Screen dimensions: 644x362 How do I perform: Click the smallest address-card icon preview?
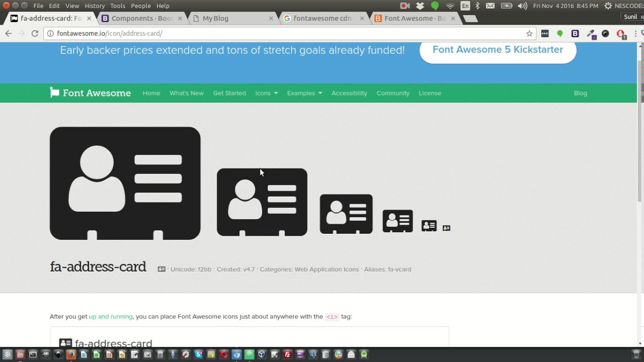[x=446, y=228]
